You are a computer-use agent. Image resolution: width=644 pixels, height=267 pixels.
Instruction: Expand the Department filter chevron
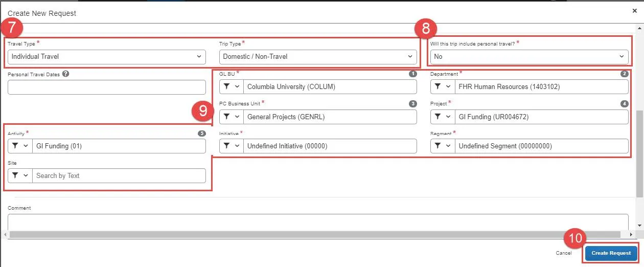[449, 87]
